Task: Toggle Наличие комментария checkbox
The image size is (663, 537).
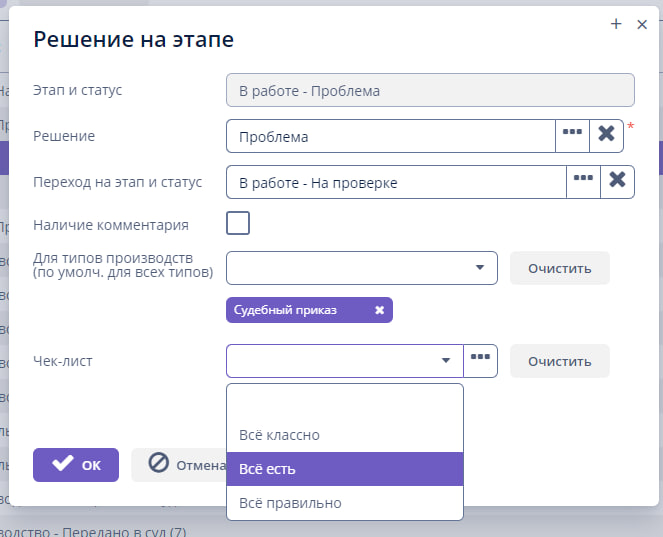Action: (x=238, y=223)
